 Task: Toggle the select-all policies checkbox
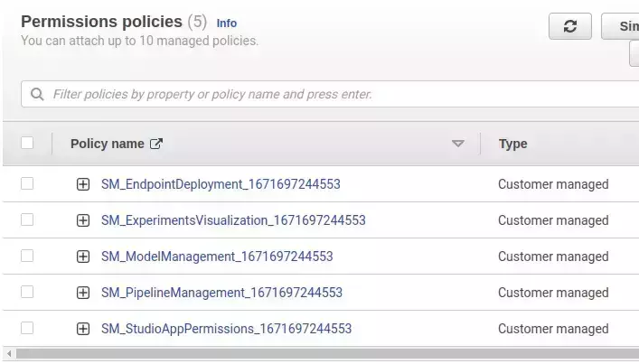27,143
